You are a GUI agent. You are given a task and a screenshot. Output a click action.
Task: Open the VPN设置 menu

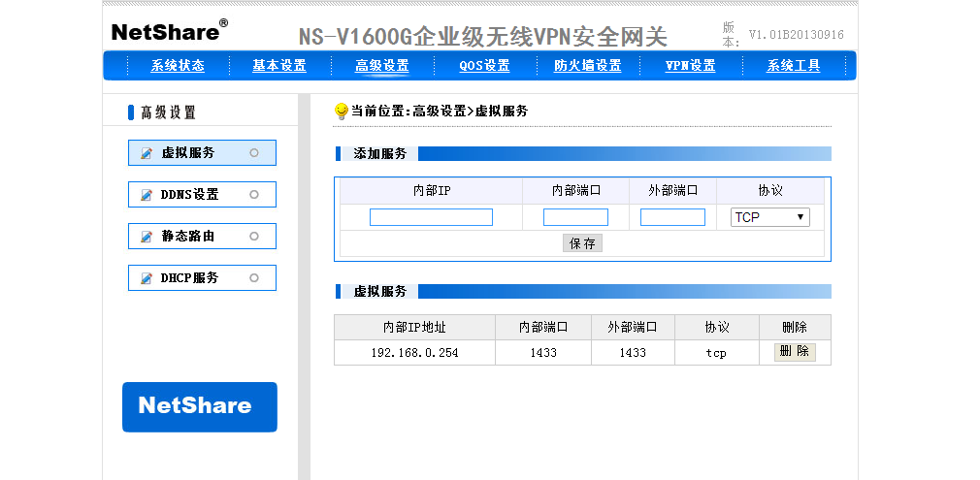[690, 66]
